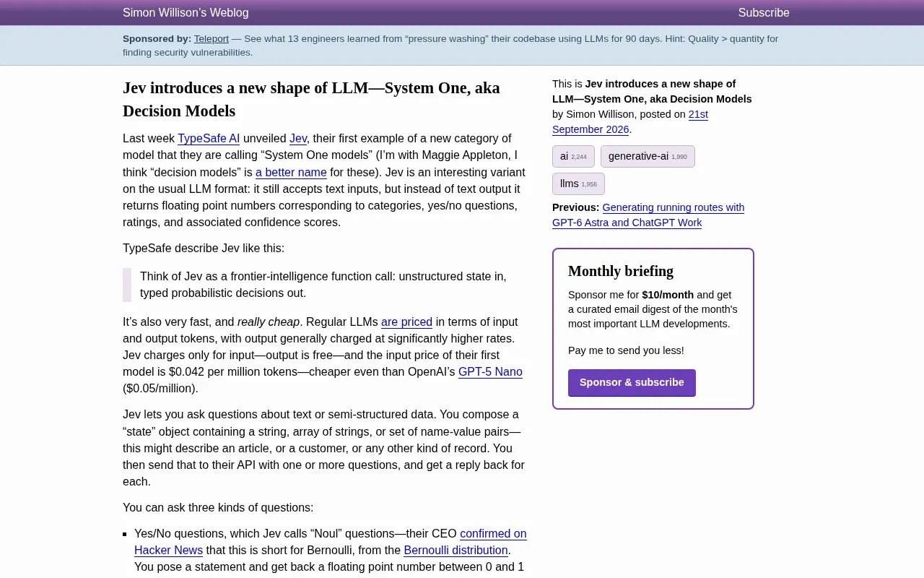The image size is (924, 578).
Task: Click "You can ask three kinds of questions:"
Action: coord(218,507)
